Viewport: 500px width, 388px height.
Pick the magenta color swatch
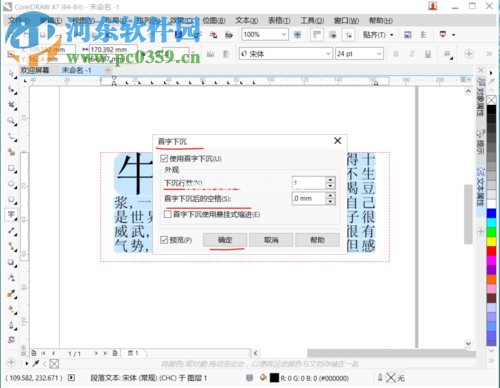491,260
